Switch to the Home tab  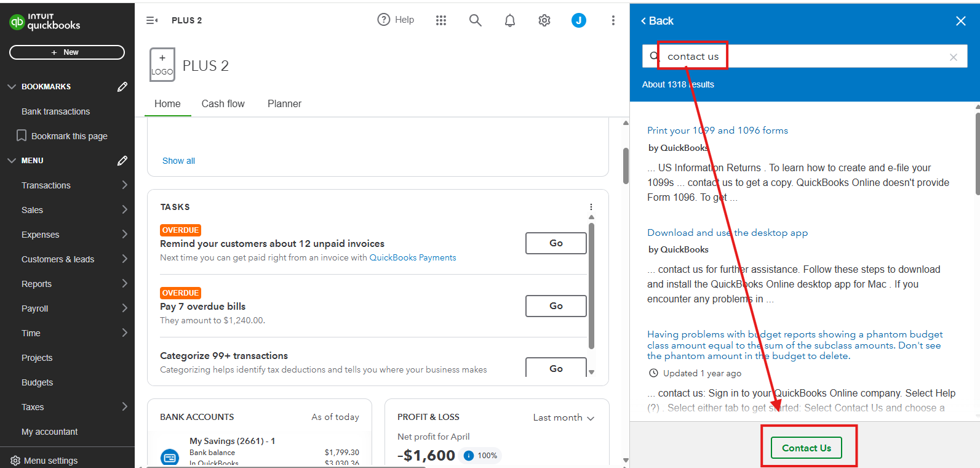[167, 104]
